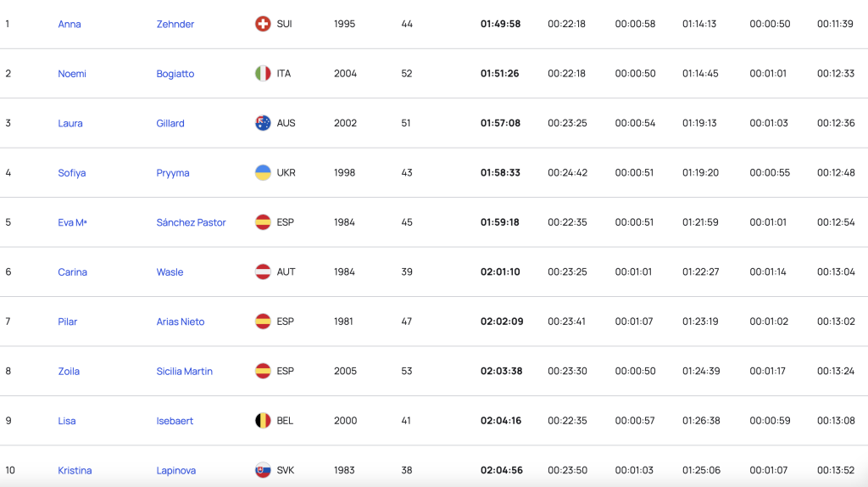Image resolution: width=868 pixels, height=487 pixels.
Task: Click the Slovakia flag icon
Action: [263, 470]
